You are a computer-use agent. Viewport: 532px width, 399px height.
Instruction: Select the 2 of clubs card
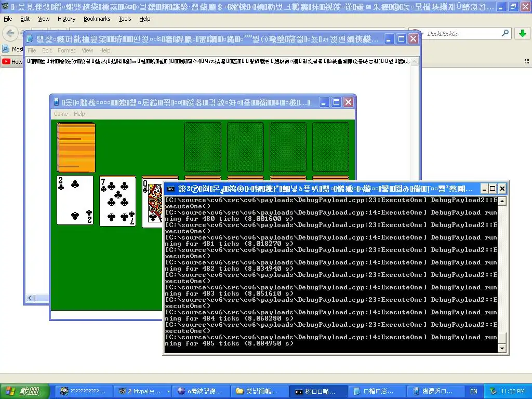coord(75,200)
